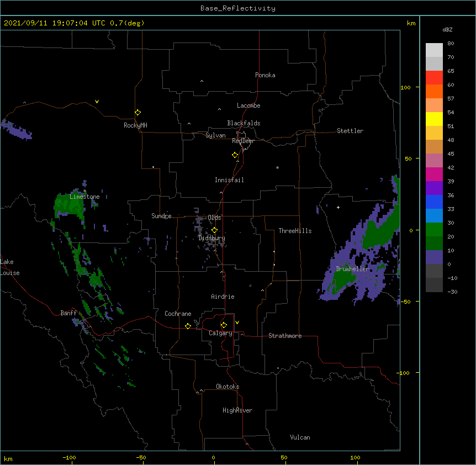Select the 42 dBZ magenta swatch
476x465 pixels.
coord(434,174)
